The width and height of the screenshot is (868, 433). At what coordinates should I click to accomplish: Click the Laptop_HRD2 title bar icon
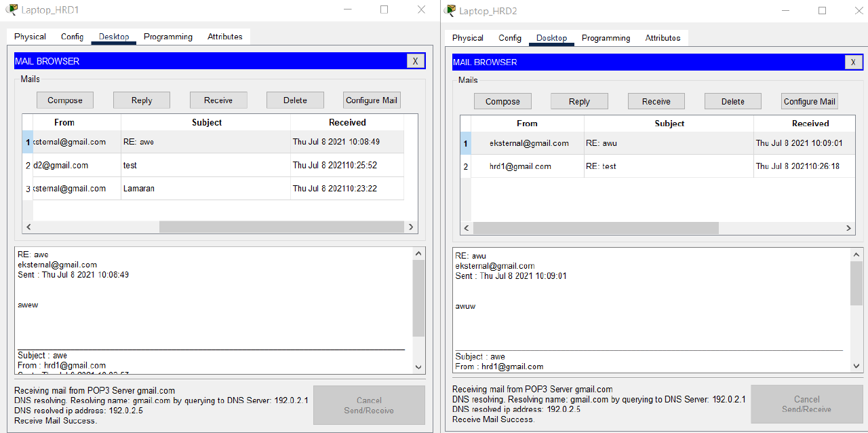pos(451,10)
